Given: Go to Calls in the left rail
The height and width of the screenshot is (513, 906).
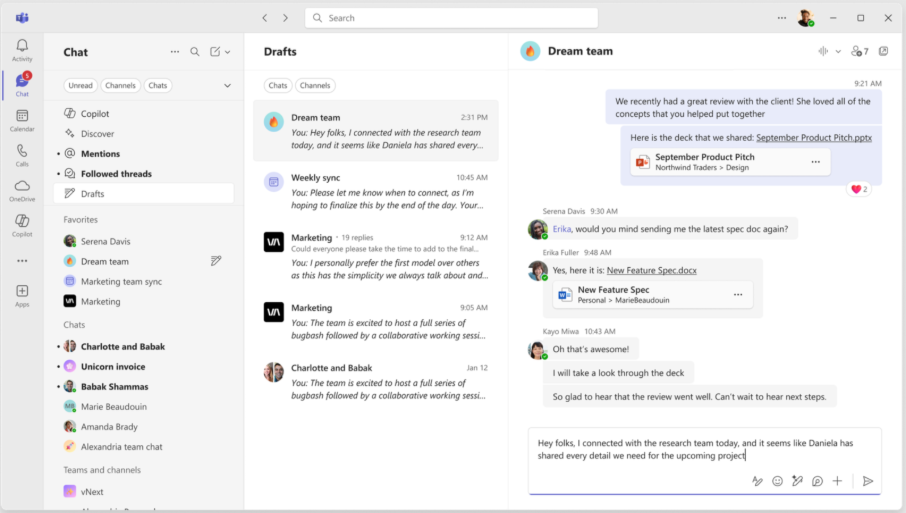Looking at the screenshot, I should [22, 155].
